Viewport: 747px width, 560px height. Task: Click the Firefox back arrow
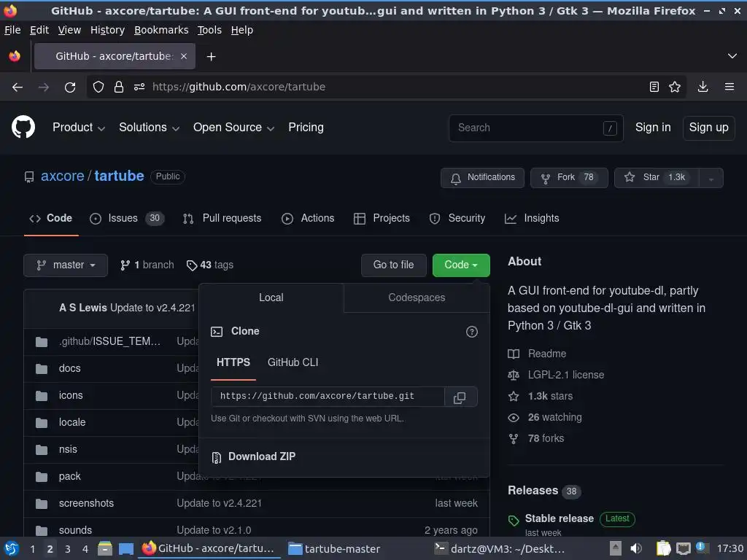[x=18, y=87]
